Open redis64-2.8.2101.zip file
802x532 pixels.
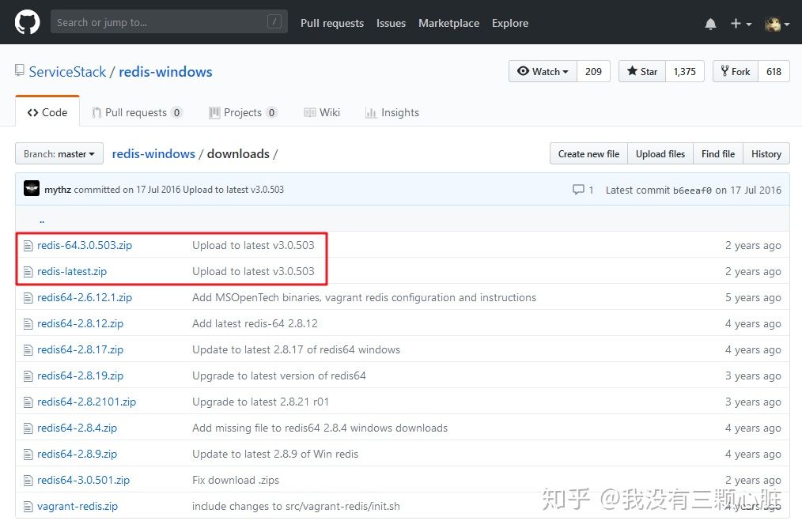point(86,402)
